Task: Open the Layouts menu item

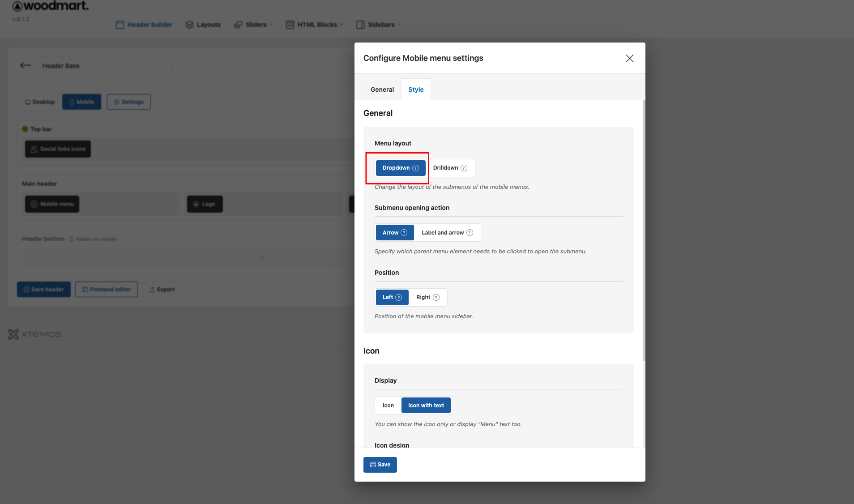Action: (203, 25)
